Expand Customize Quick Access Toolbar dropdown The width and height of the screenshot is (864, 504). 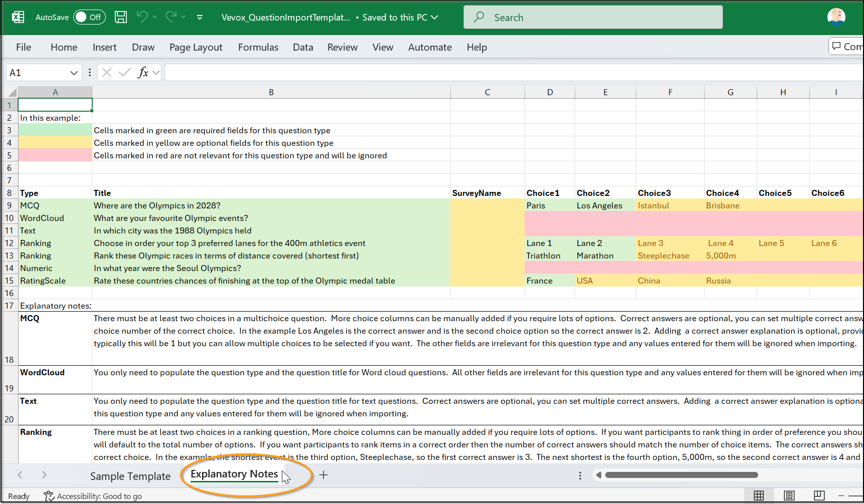point(200,17)
